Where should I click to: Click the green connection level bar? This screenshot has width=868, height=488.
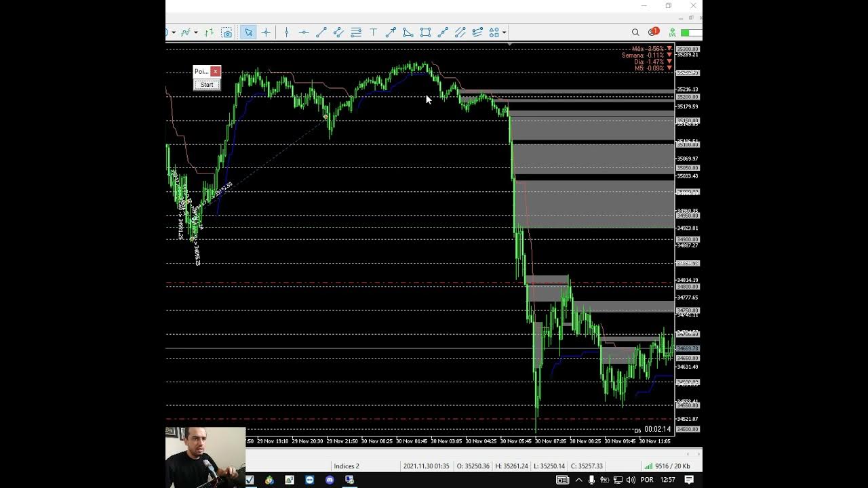(x=691, y=33)
